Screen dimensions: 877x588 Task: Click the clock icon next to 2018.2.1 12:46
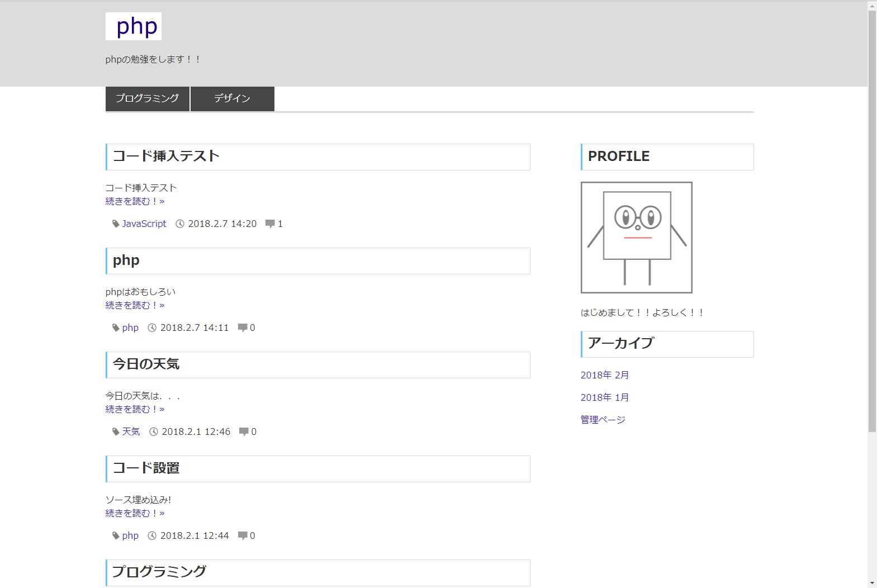(x=154, y=431)
